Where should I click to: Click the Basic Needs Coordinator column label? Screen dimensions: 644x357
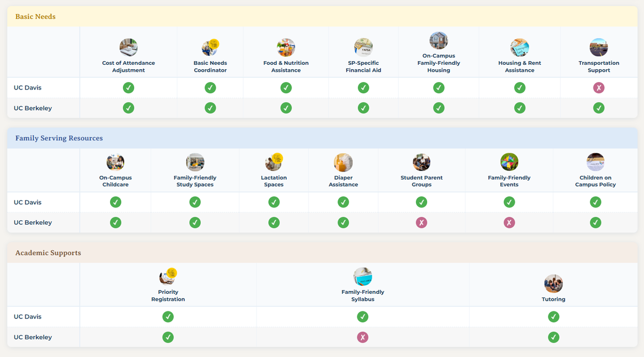pos(210,66)
